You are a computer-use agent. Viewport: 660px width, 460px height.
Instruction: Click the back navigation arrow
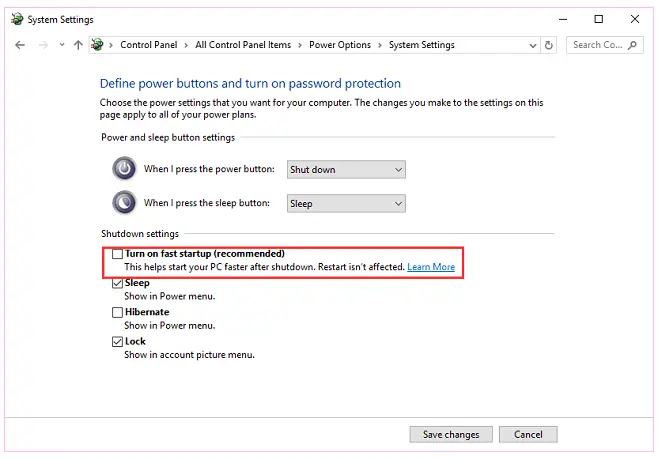pos(20,45)
